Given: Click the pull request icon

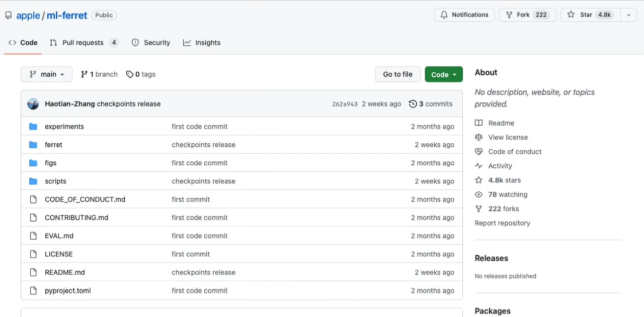Looking at the screenshot, I should coord(53,43).
